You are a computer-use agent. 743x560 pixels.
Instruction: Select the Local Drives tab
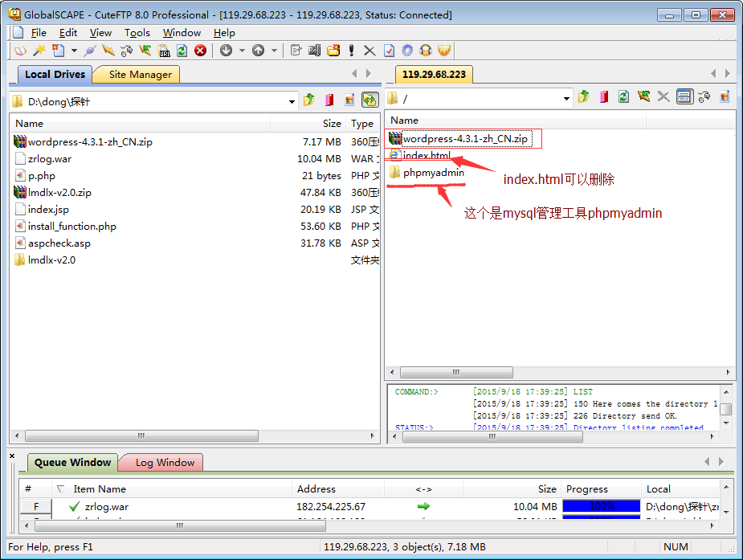(55, 75)
